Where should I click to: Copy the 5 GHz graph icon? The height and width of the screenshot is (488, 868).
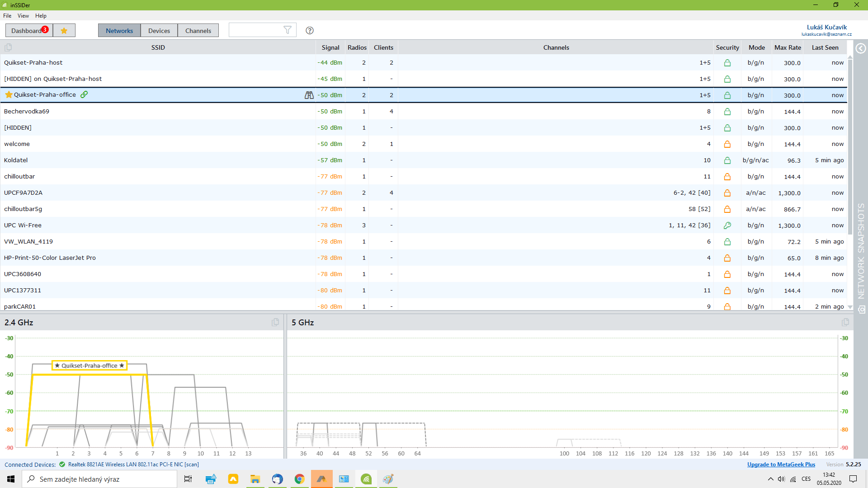(x=845, y=322)
